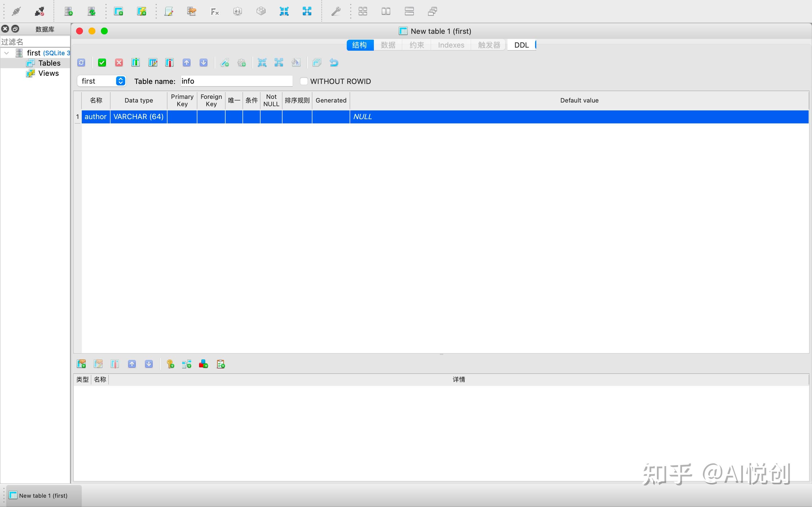The width and height of the screenshot is (812, 507).
Task: Open the SQL editor from the toolbar
Action: pyautogui.click(x=168, y=12)
